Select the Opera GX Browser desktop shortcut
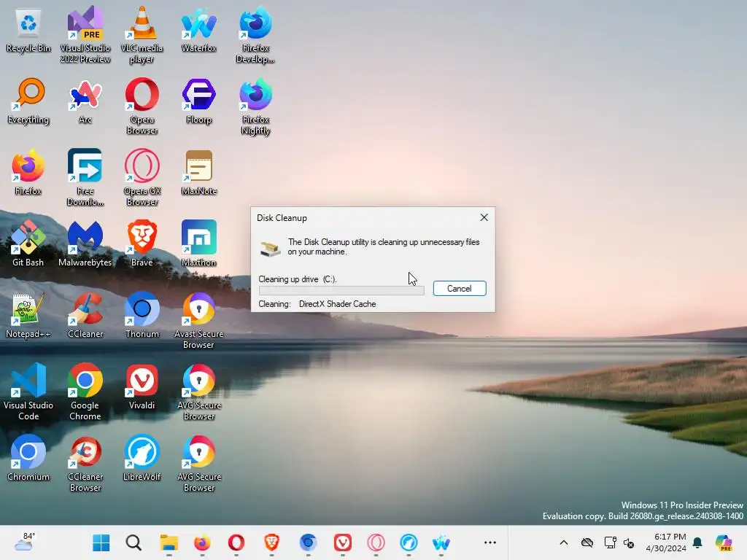The height and width of the screenshot is (560, 747). tap(142, 178)
